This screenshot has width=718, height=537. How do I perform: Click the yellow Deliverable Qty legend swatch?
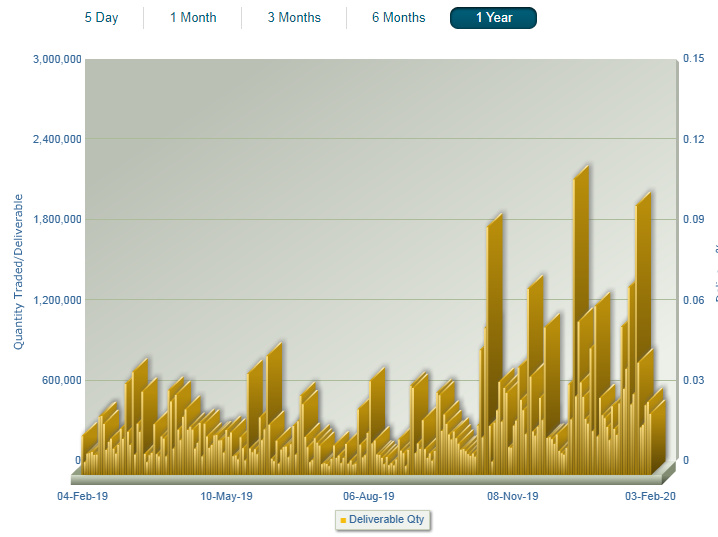tap(343, 520)
